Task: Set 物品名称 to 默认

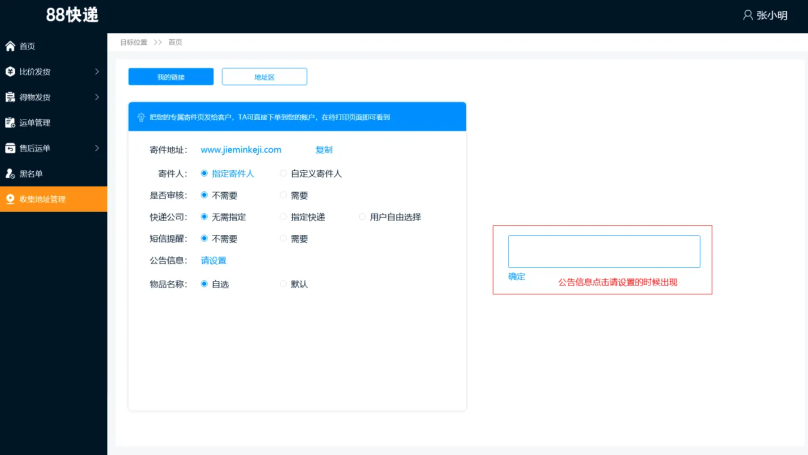Action: [284, 284]
